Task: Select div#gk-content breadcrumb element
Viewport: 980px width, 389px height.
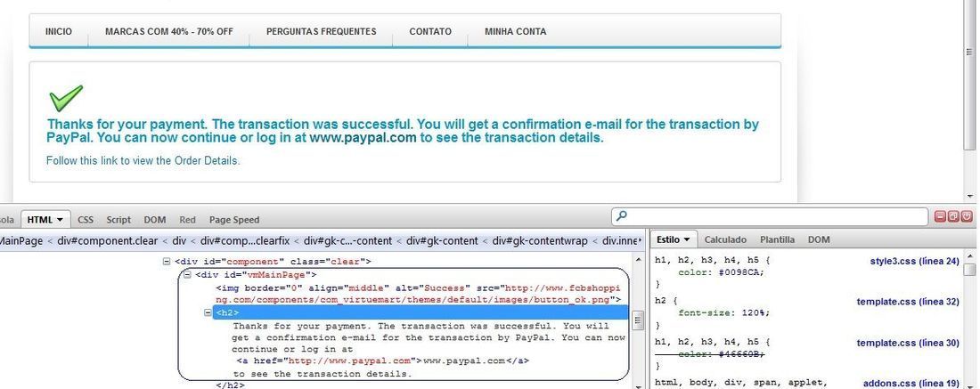Action: (442, 240)
